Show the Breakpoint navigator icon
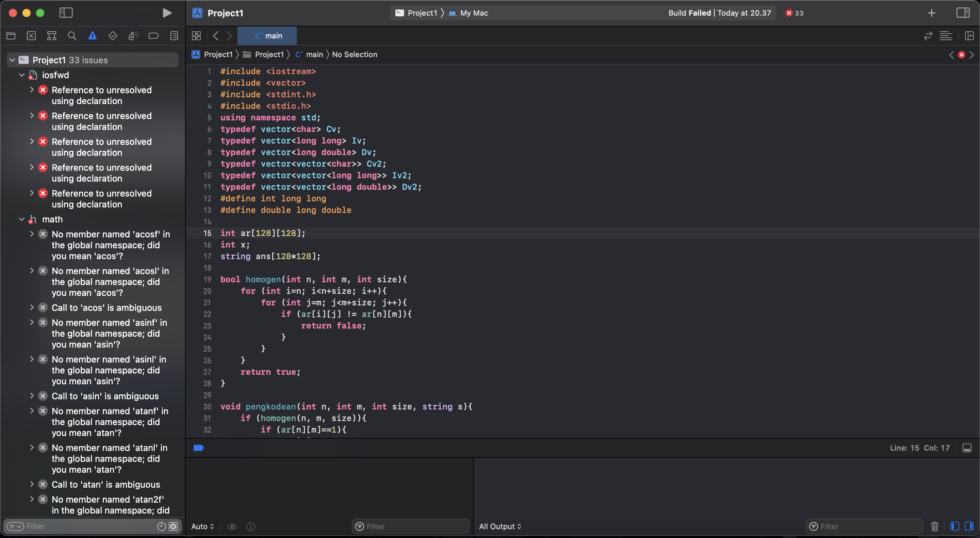980x538 pixels. click(154, 36)
